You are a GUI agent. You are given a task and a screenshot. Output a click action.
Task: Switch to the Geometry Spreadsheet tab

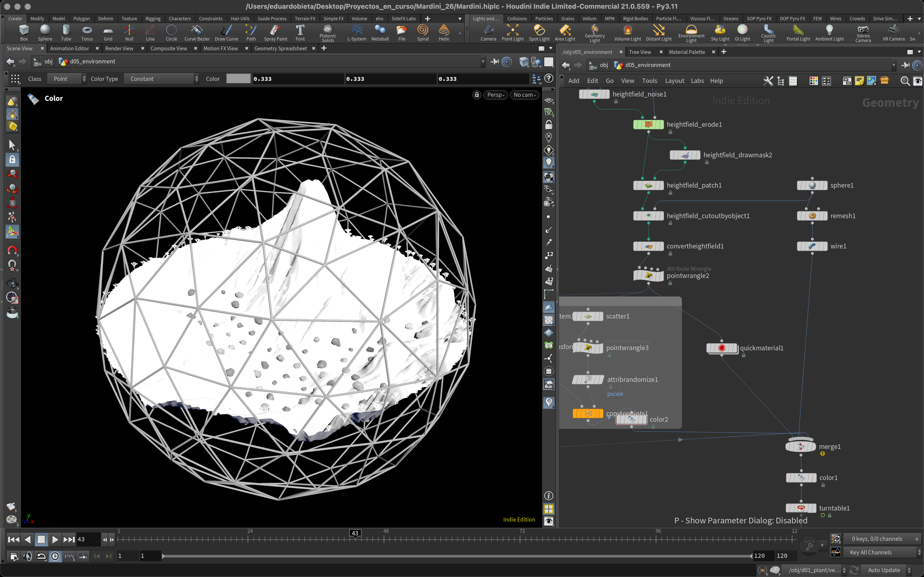click(x=280, y=49)
